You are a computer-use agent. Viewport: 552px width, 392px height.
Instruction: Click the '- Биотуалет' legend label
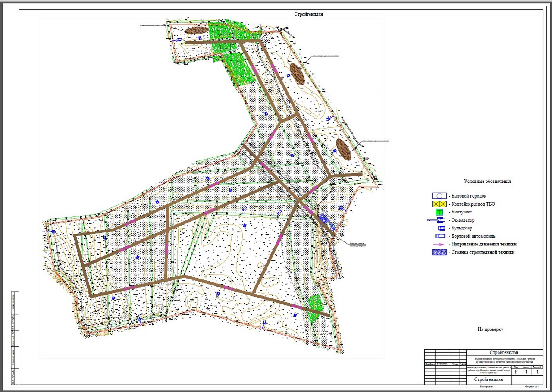(460, 212)
